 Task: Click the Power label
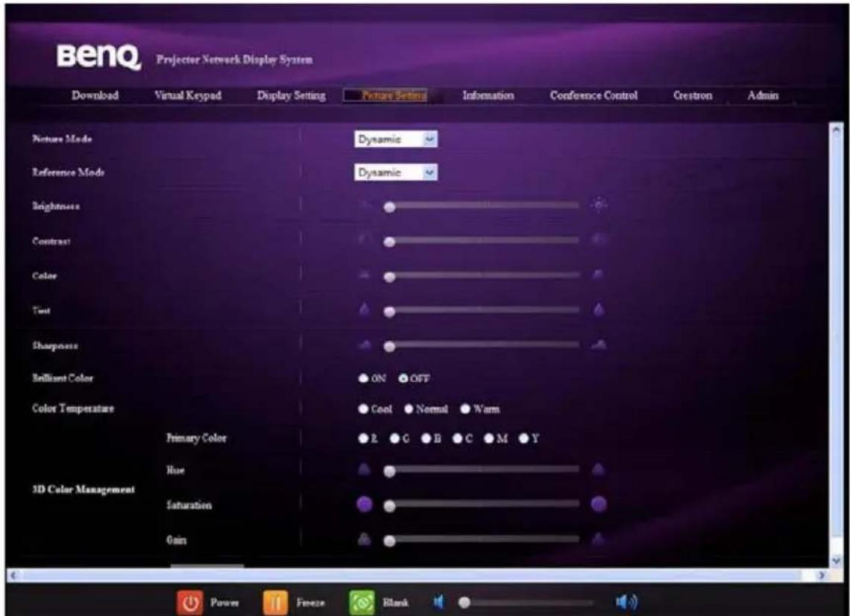point(224,603)
